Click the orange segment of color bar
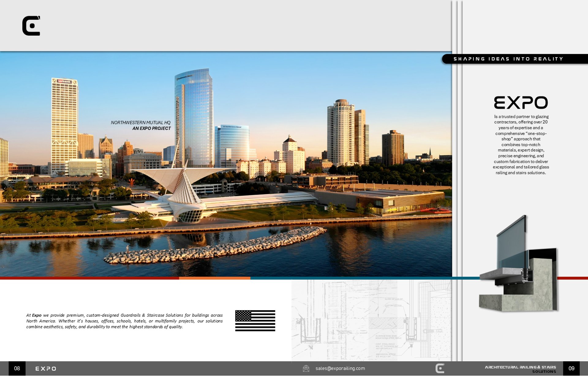 point(214,278)
